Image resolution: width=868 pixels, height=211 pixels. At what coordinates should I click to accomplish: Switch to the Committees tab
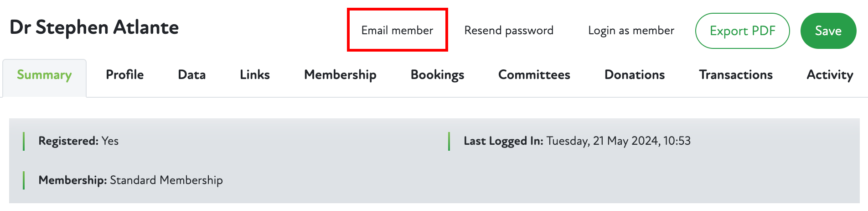[x=534, y=75]
